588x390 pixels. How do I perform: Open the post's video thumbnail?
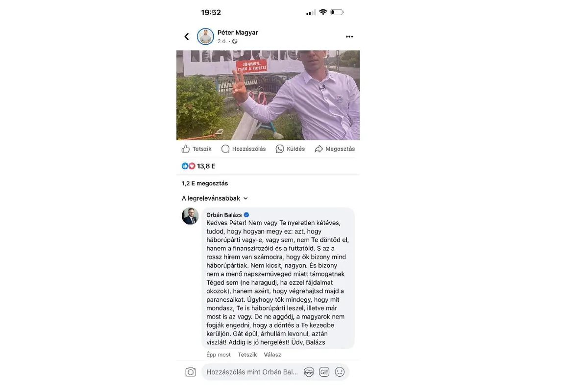coord(268,95)
